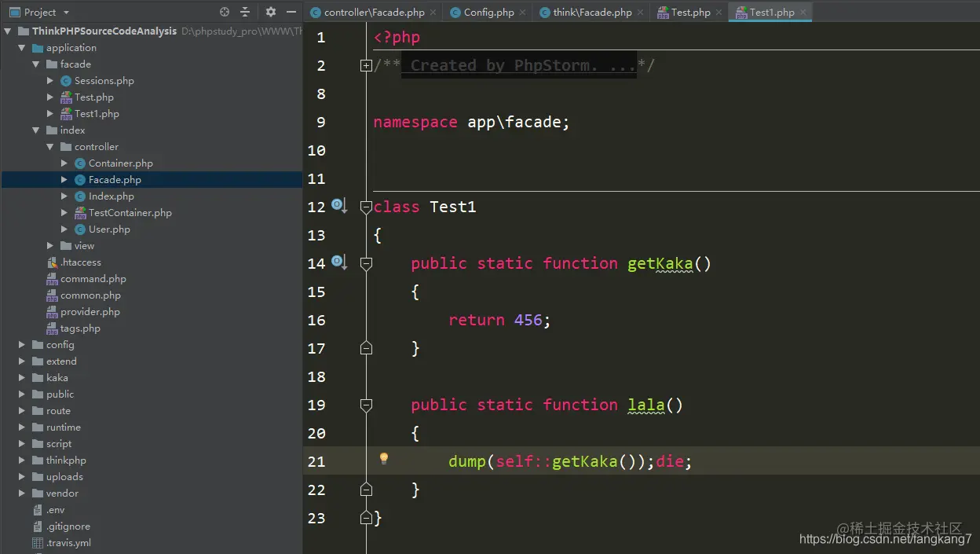Screen dimensions: 980x554
Task: Open the Project view dropdown
Action: (x=39, y=12)
